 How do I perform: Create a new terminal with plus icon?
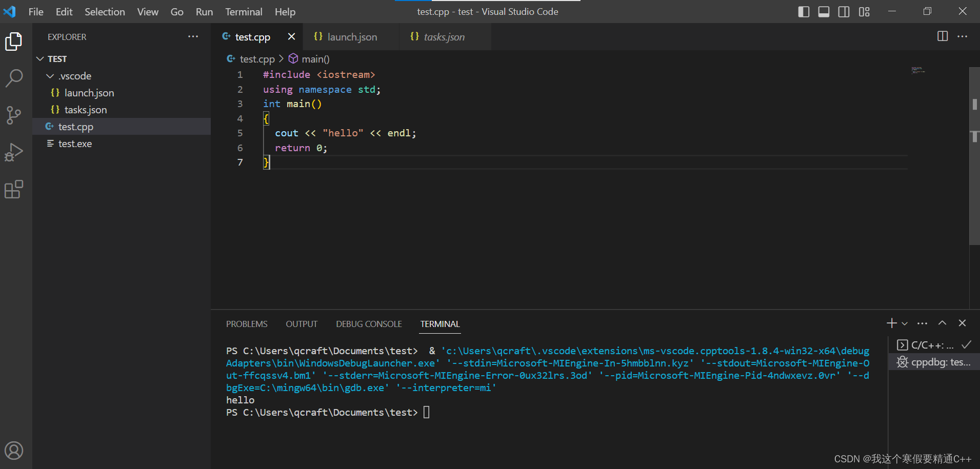point(892,323)
